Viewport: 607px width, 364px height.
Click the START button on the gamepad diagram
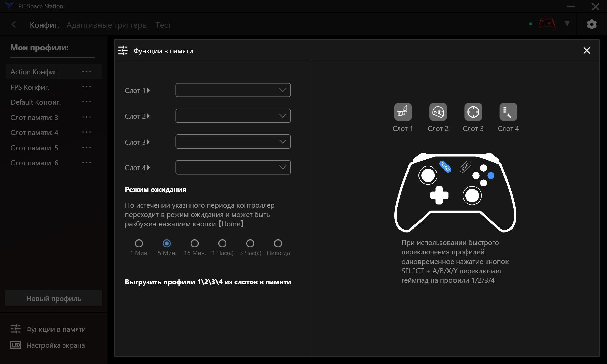465,166
